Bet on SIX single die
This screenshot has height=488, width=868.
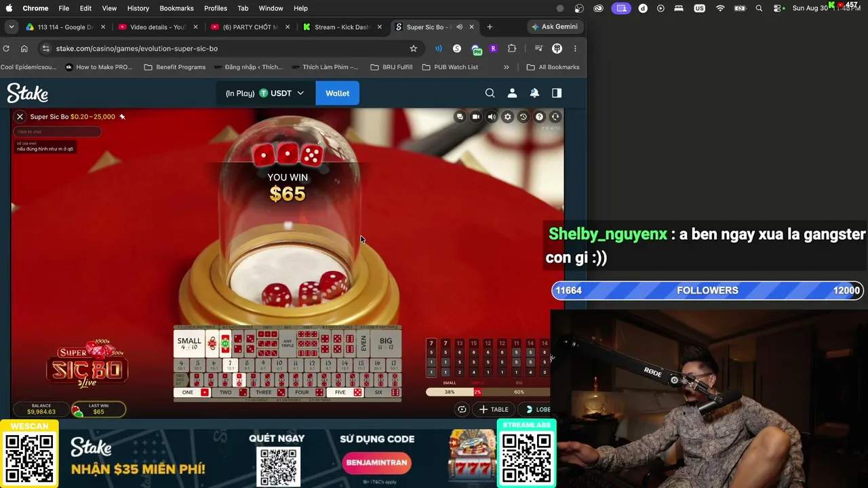pyautogui.click(x=382, y=392)
